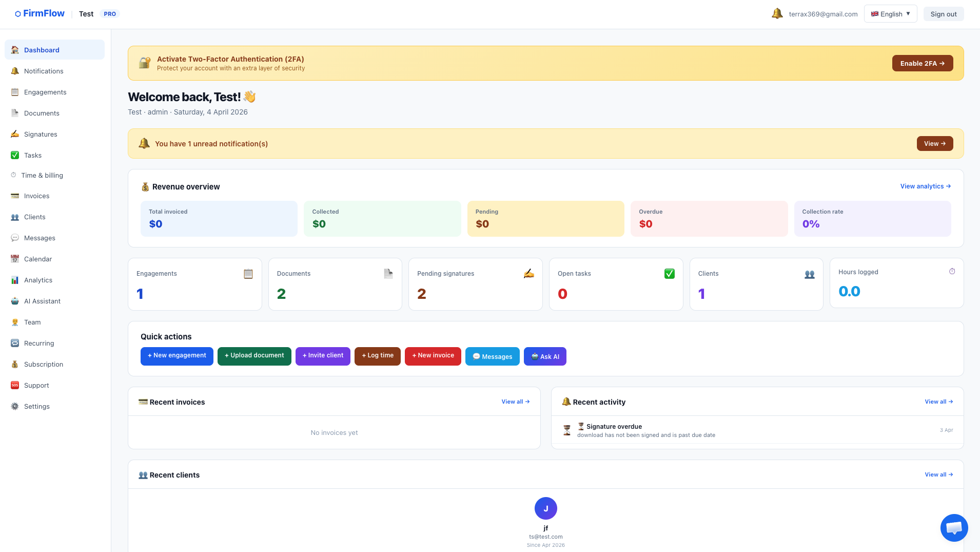The height and width of the screenshot is (552, 980).
Task: Click the Ask AI quick action button
Action: [x=545, y=356]
